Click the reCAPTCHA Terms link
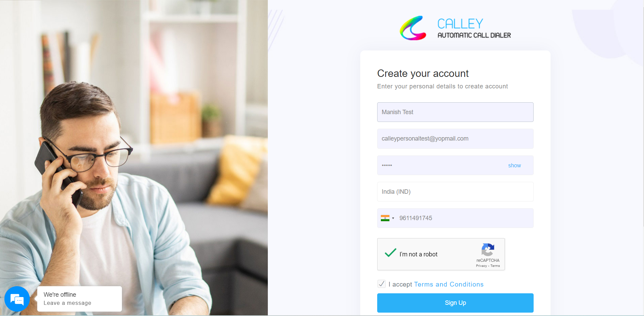 click(x=495, y=266)
